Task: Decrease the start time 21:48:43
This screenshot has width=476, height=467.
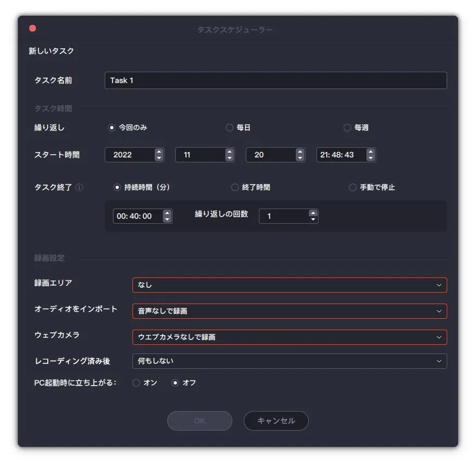Action: [370, 158]
